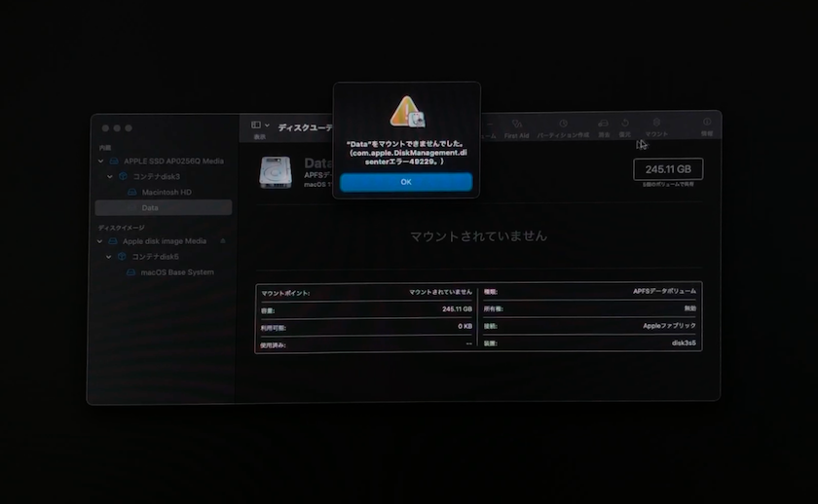Collapse the Apple disk image Media tree

(99, 241)
